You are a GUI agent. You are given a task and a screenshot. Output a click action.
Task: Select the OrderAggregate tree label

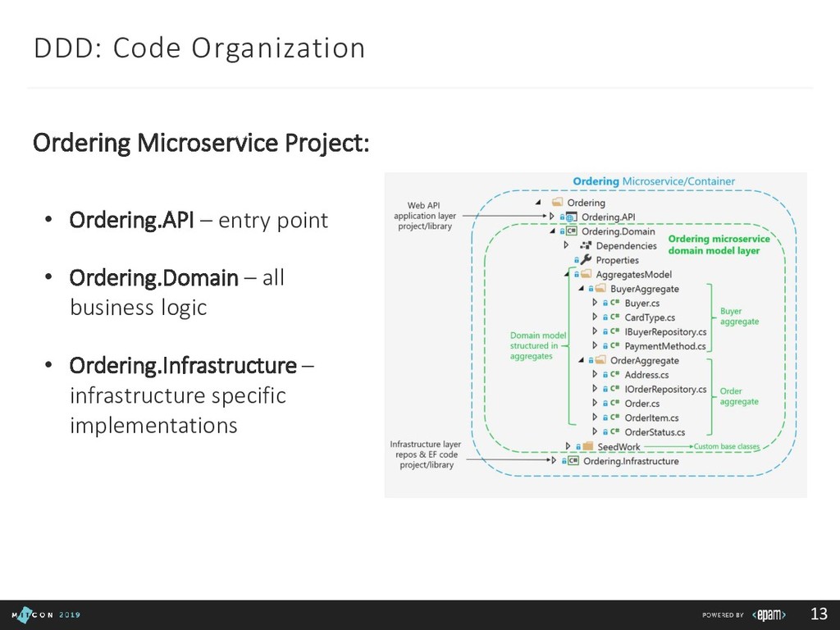(645, 361)
